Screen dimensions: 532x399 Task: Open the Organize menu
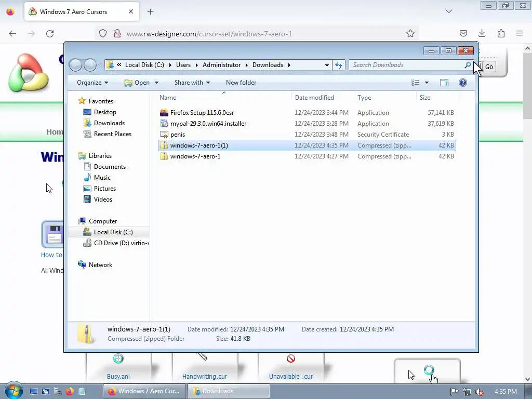(92, 83)
